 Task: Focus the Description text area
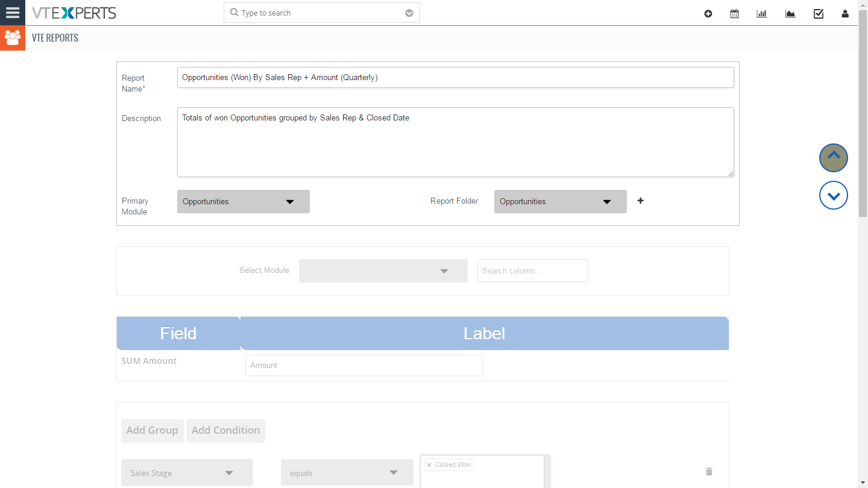coord(456,142)
